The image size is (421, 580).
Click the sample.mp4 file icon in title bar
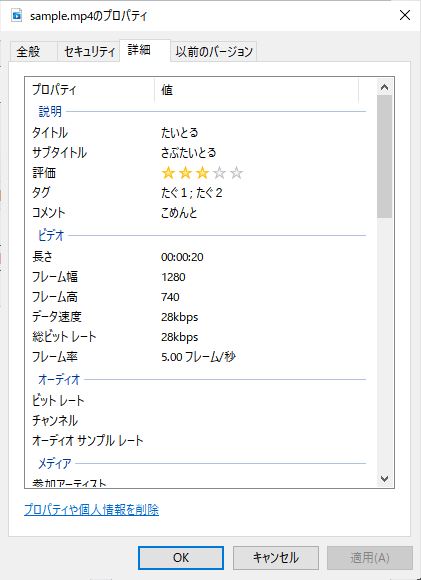tap(16, 16)
